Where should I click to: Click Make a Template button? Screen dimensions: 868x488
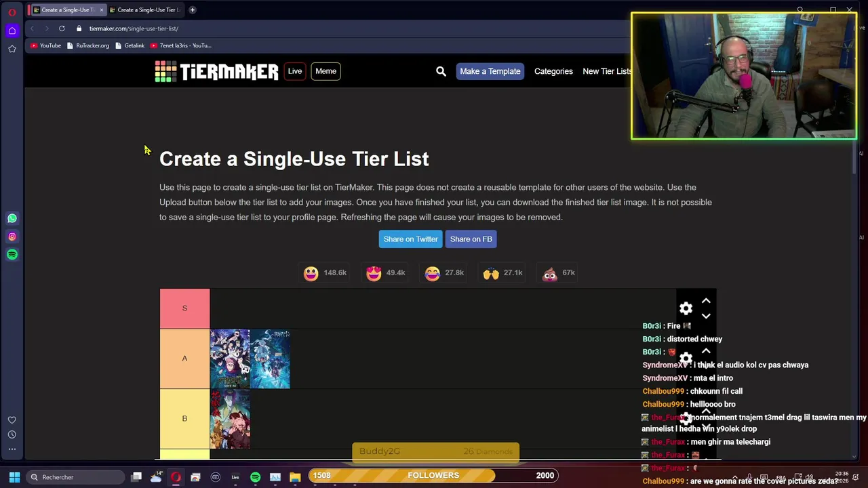pos(490,71)
